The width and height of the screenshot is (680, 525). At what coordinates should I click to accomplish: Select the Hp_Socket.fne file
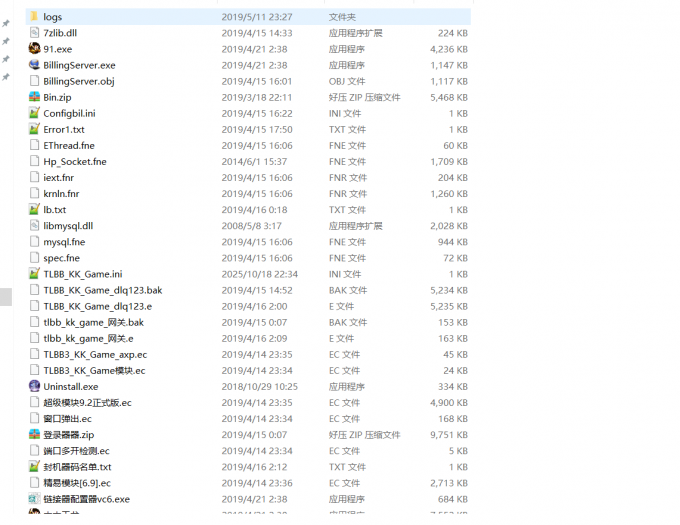(74, 161)
